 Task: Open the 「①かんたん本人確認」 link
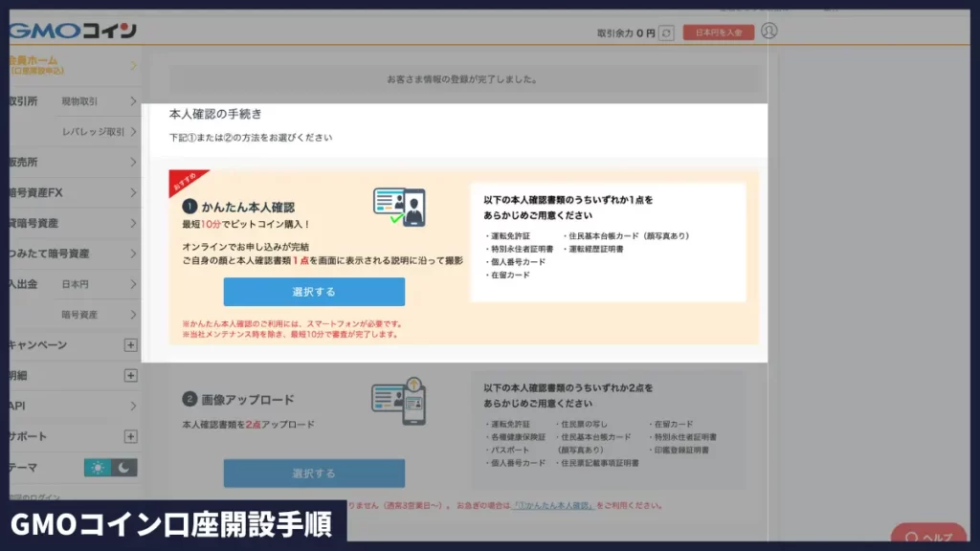pyautogui.click(x=553, y=505)
